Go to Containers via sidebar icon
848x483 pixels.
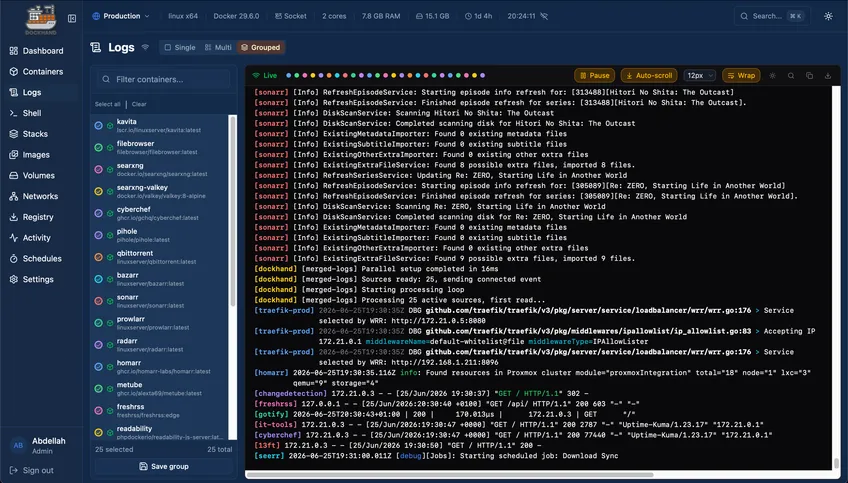tap(14, 71)
